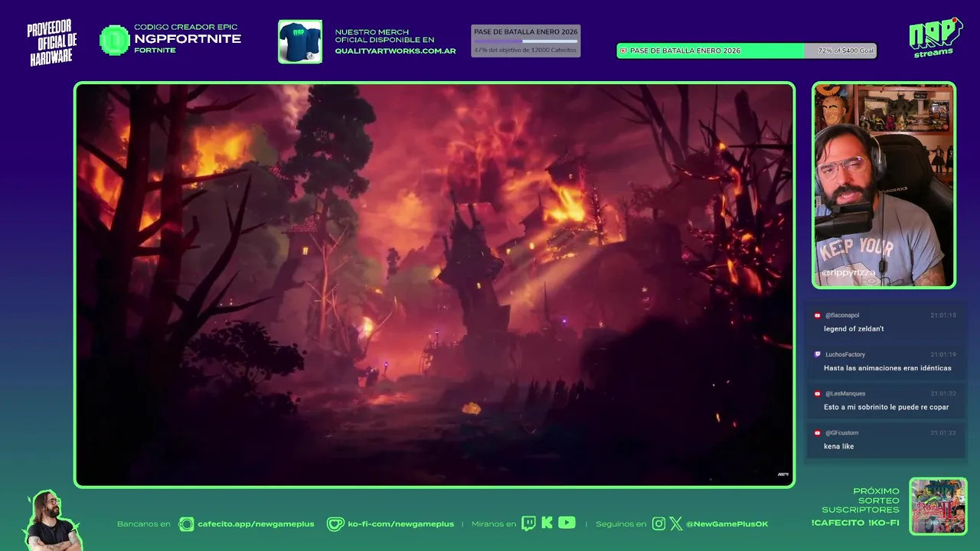Open cafecito.app/newgameplus link

pos(256,524)
